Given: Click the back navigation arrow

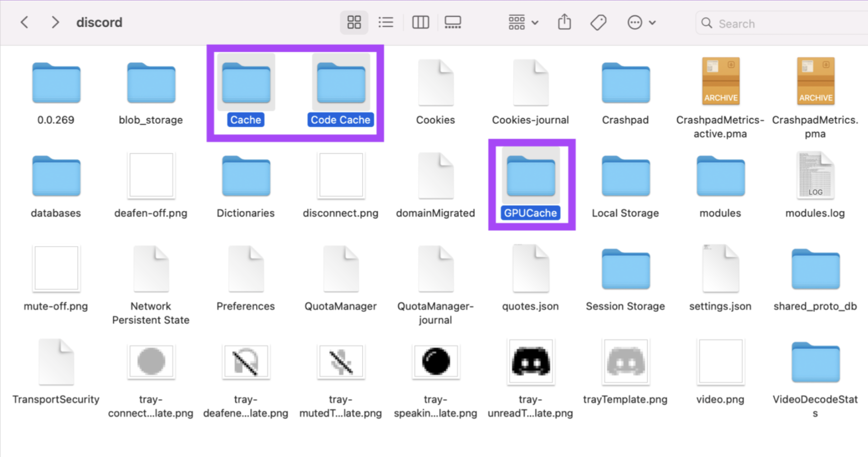Looking at the screenshot, I should tap(24, 22).
